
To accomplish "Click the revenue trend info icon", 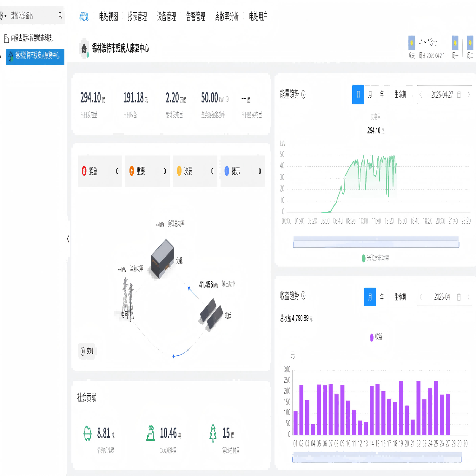I will tap(303, 296).
